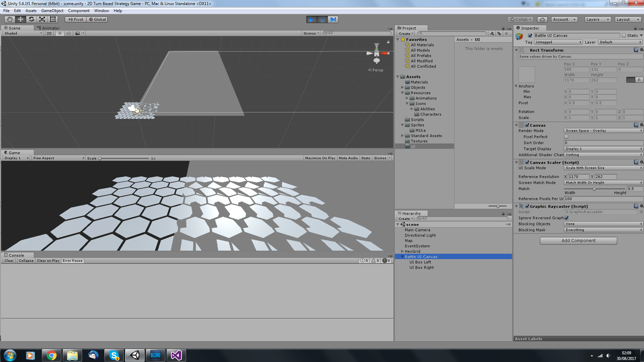Open the Tag dropdown

558,42
